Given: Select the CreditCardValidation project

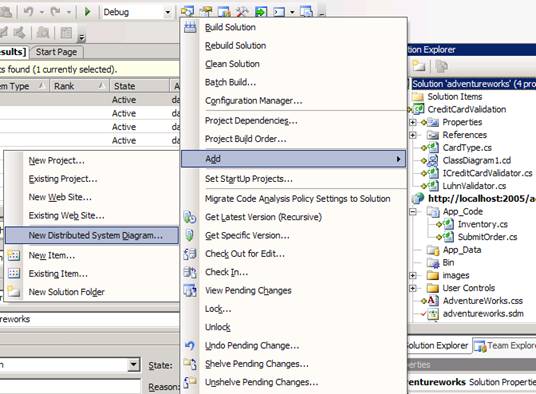Looking at the screenshot, I should (467, 109).
